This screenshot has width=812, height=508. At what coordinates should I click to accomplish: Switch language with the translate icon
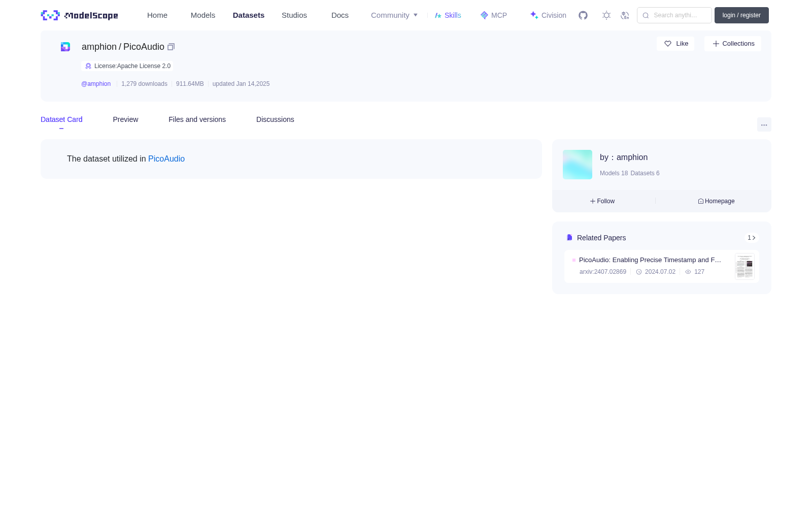pos(625,15)
